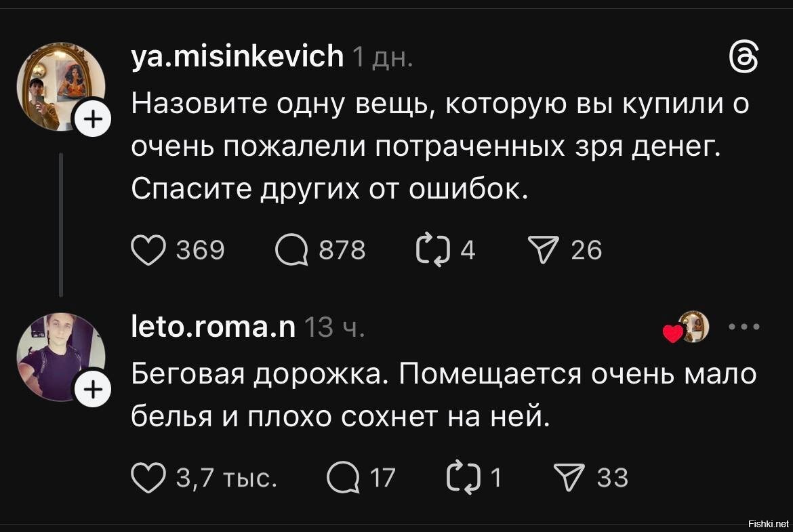The width and height of the screenshot is (793, 532).
Task: Open comments on the leto.roma.n reply
Action: 342,478
